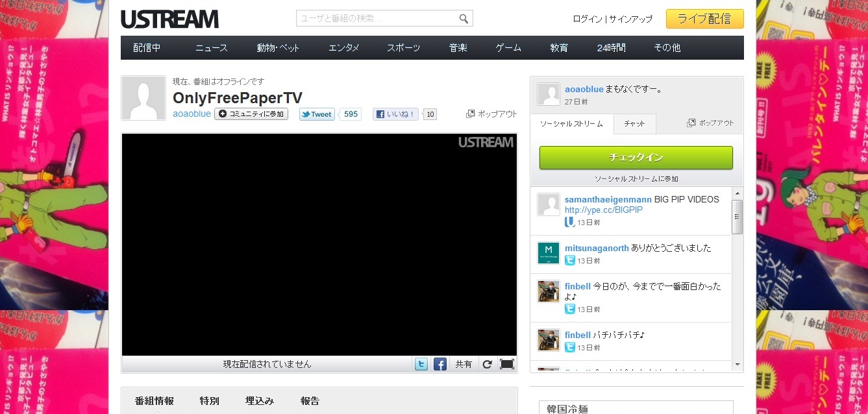Open the 24時間 category

coord(612,47)
